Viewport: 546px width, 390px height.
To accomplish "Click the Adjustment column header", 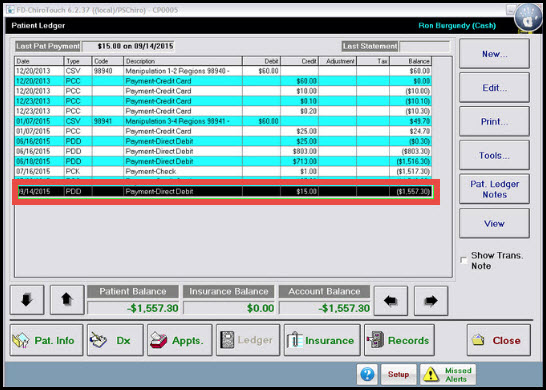I will pyautogui.click(x=337, y=61).
